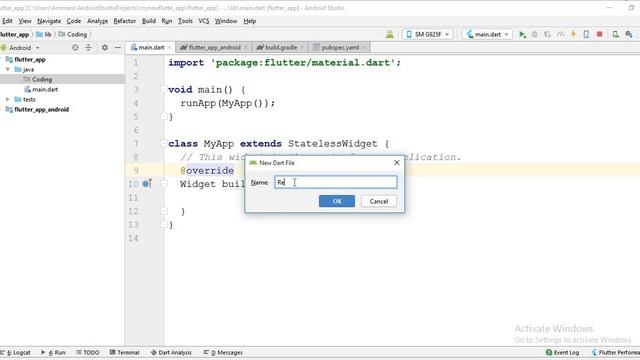The image size is (640, 360).
Task: Run the app with the green Run icon
Action: (x=522, y=35)
